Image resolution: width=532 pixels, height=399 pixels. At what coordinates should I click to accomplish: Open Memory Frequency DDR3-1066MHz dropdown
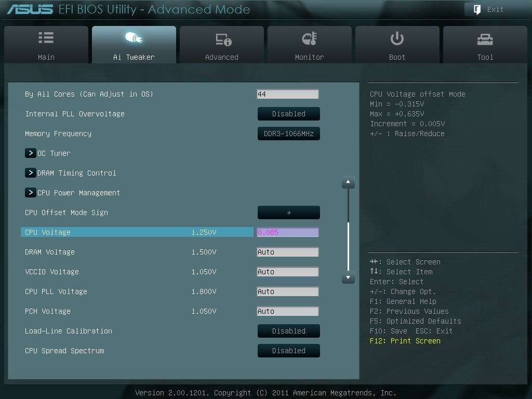pyautogui.click(x=289, y=134)
